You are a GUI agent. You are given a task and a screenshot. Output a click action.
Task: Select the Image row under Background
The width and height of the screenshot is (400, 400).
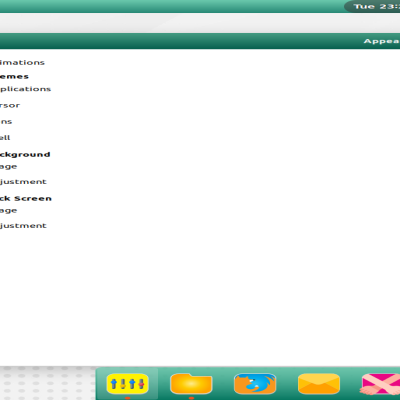pyautogui.click(x=8, y=167)
